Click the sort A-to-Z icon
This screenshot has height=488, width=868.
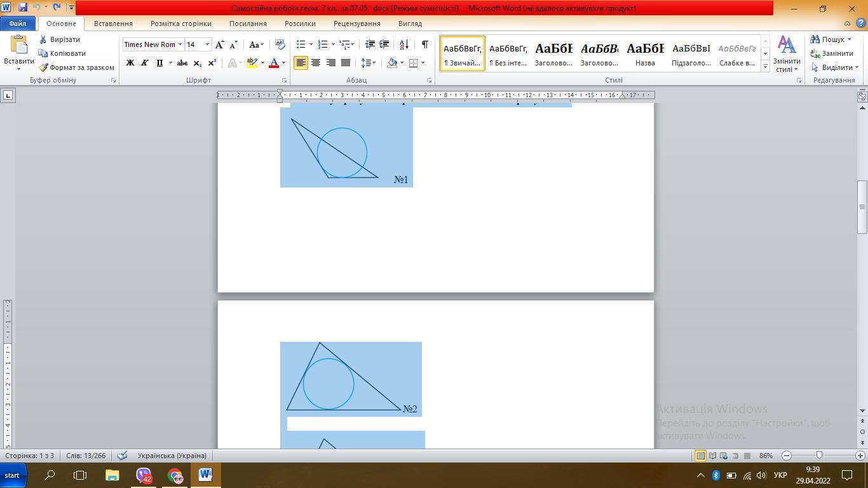coord(404,44)
